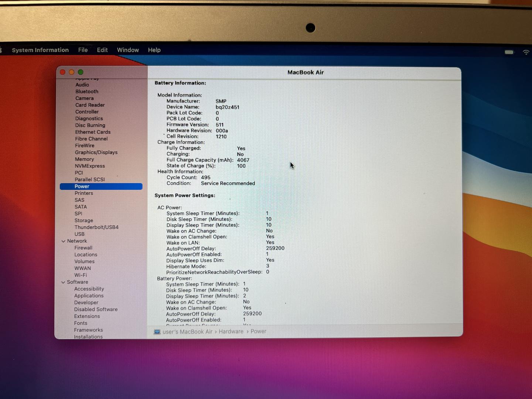Select SAS in the sidebar
532x399 pixels.
click(79, 200)
